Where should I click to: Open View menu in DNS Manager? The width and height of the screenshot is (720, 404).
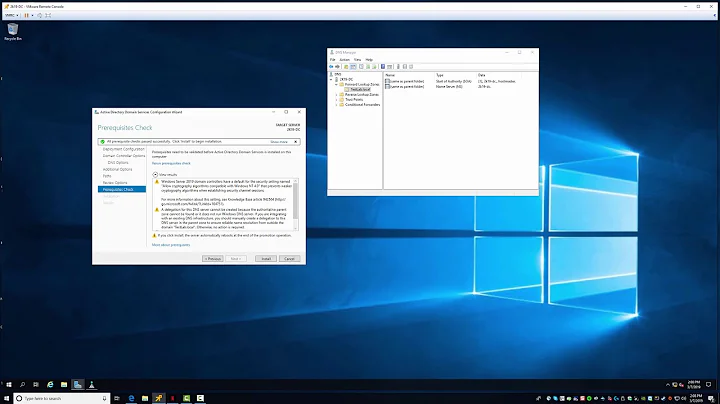(357, 60)
